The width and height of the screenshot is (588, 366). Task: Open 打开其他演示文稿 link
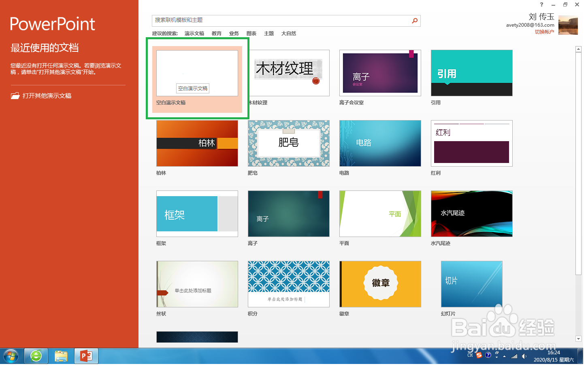click(x=47, y=96)
